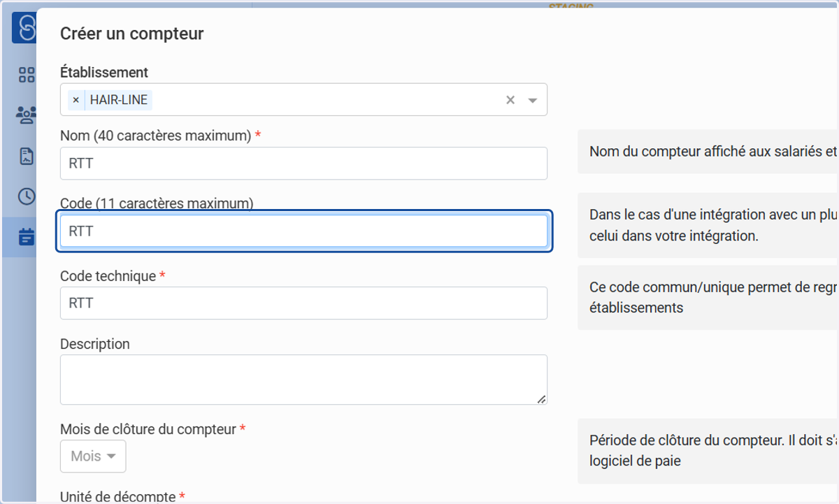
Task: Open the employees group icon in sidebar
Action: point(27,115)
